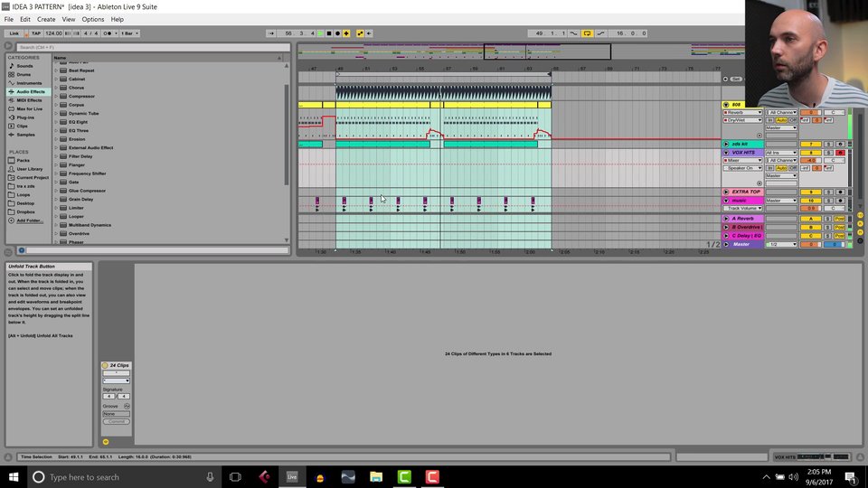Click the Link button

coord(14,33)
